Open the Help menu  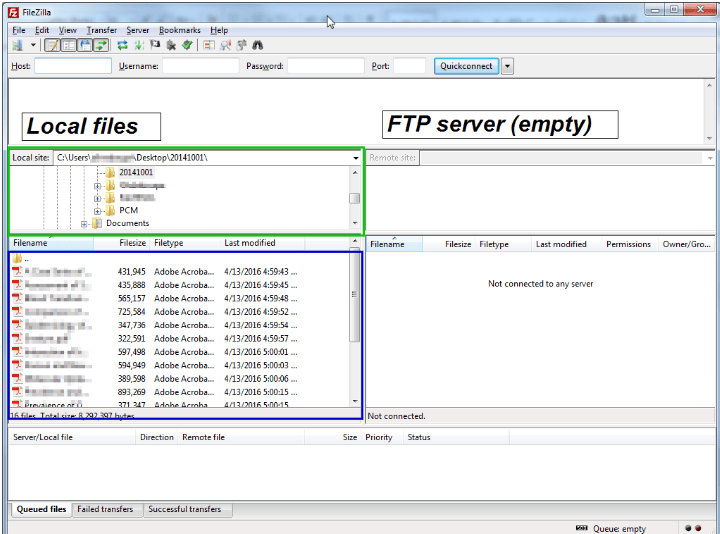(x=219, y=30)
